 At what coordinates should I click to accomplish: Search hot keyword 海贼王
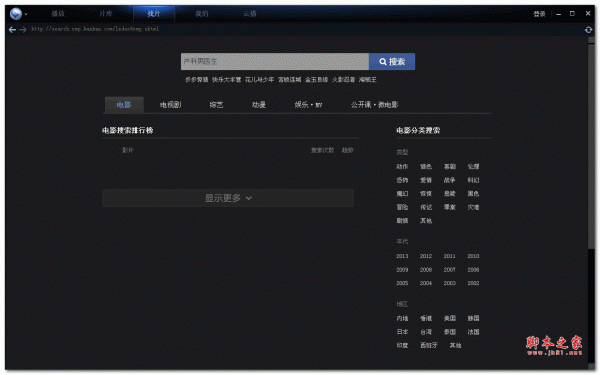(x=368, y=80)
